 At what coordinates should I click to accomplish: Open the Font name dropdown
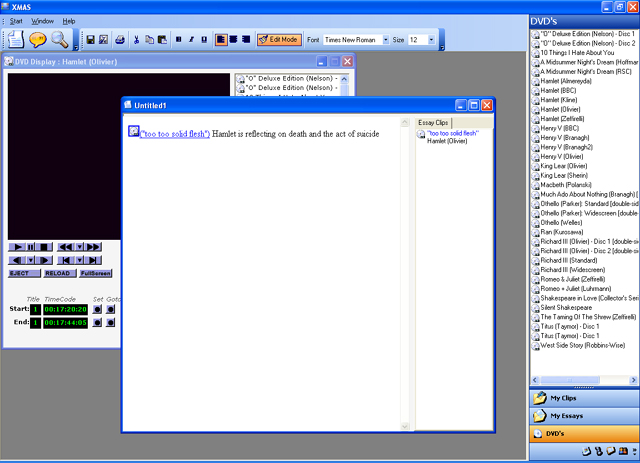(x=386, y=40)
